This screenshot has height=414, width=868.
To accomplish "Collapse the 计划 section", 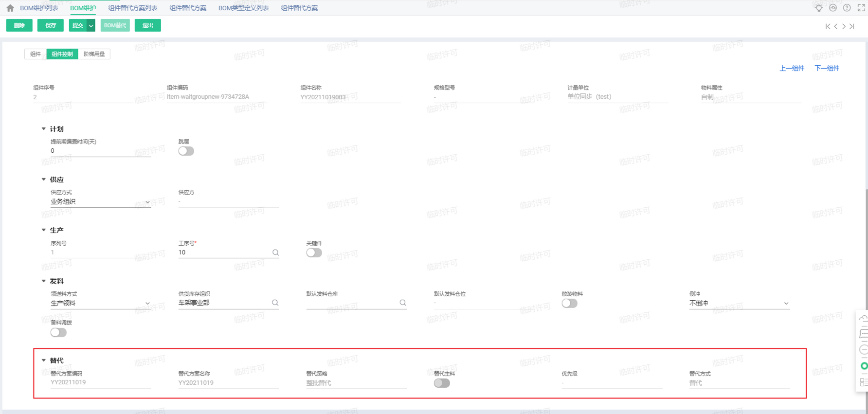I will (x=44, y=129).
